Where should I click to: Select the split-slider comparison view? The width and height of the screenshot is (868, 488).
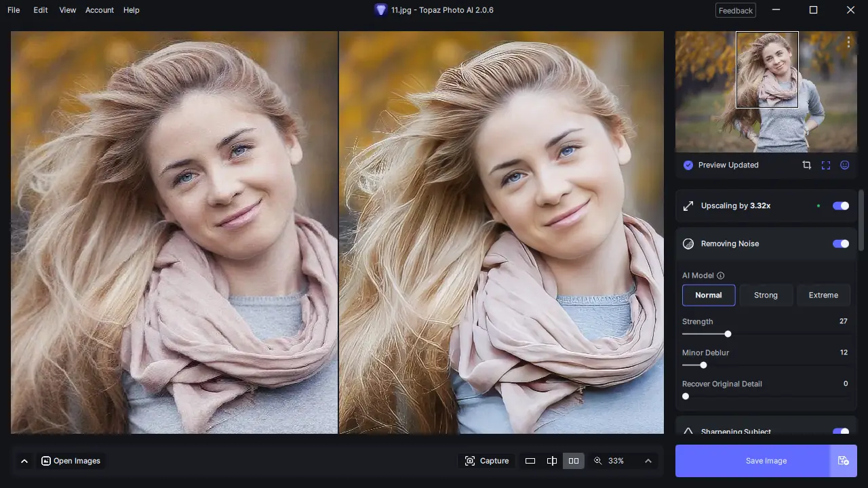[x=551, y=460]
